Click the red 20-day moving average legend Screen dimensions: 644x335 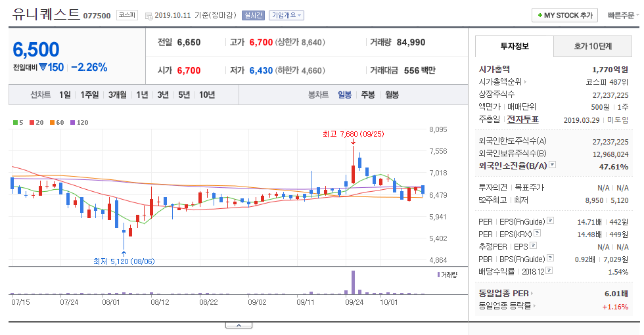(37, 122)
